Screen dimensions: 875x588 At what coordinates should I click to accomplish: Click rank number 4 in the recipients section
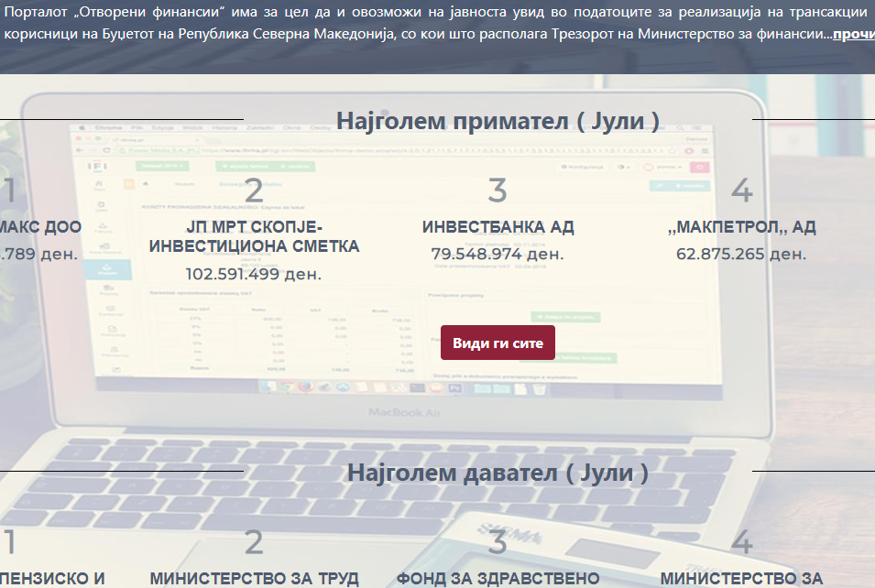pos(742,191)
